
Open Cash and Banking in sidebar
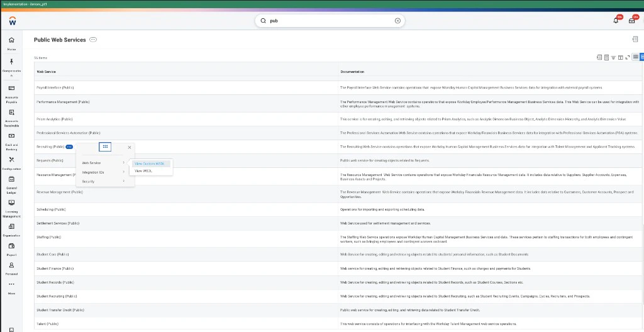tap(11, 142)
